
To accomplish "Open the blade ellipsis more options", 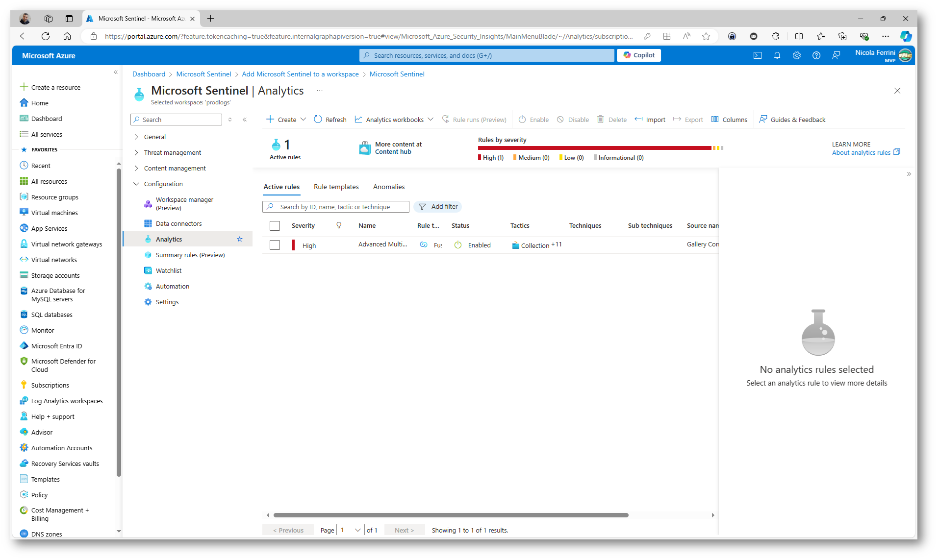I will click(x=320, y=91).
